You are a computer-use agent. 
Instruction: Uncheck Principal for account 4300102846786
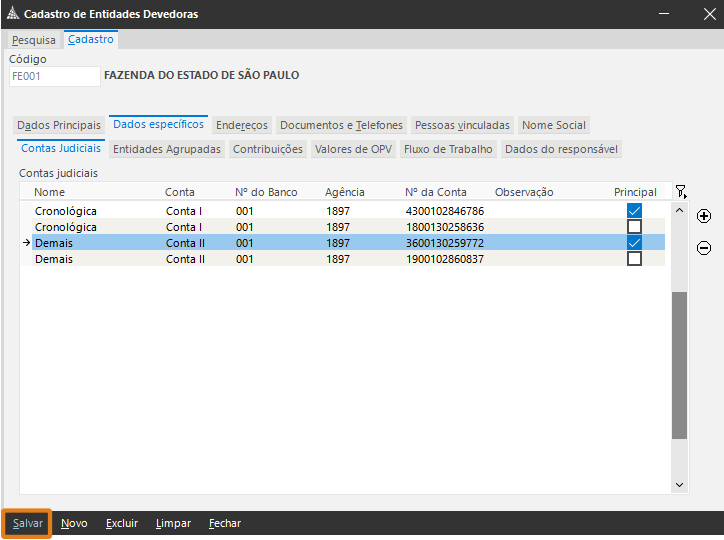(634, 211)
